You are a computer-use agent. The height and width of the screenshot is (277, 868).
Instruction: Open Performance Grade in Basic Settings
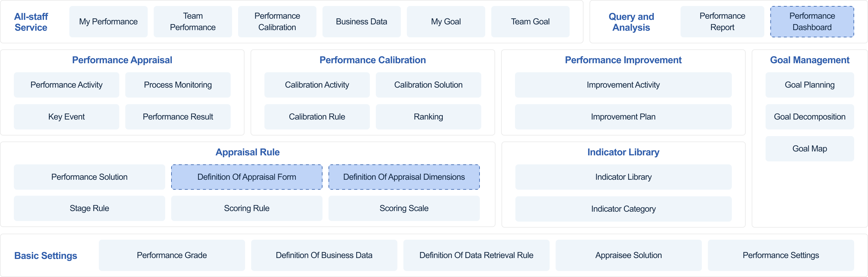point(172,255)
